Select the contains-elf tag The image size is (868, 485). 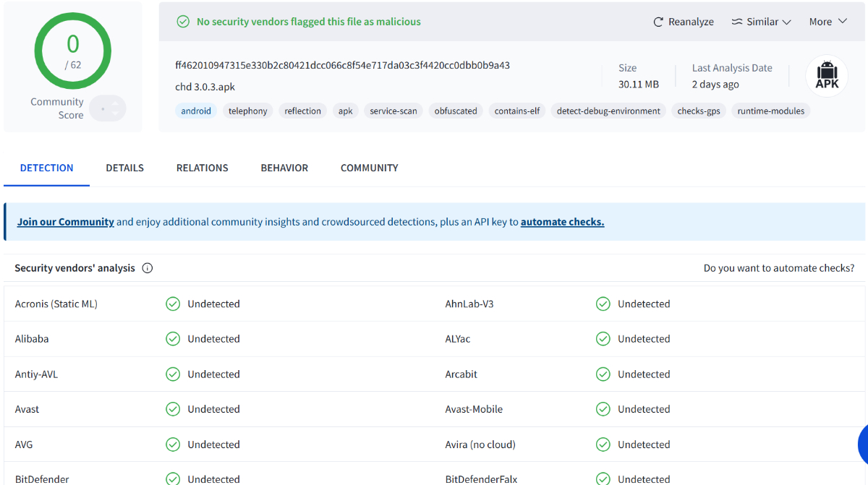(x=517, y=111)
